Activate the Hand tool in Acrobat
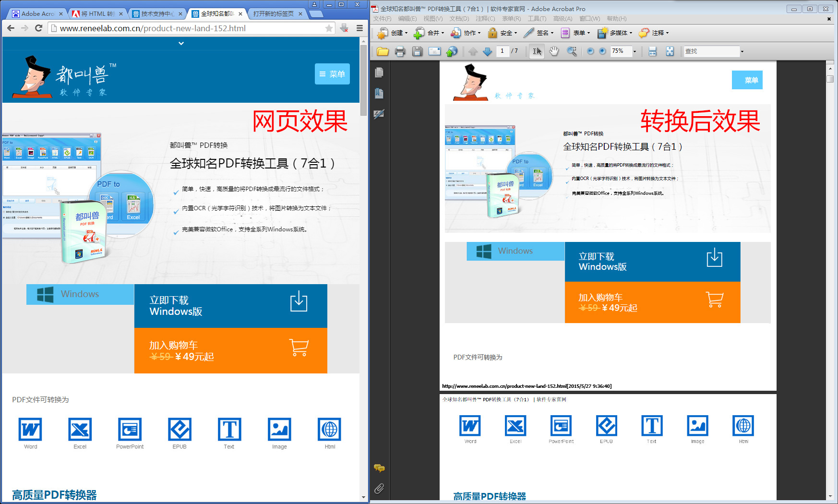838x504 pixels. (x=554, y=51)
